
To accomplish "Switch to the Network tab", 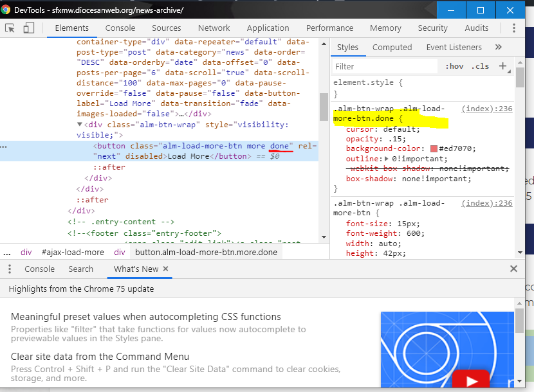I will 214,28.
